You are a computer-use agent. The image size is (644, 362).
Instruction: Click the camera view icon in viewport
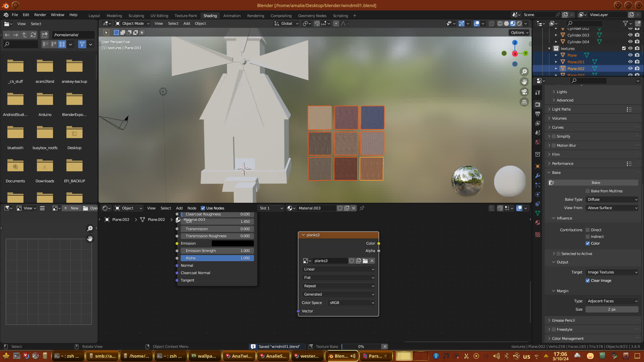[x=524, y=92]
